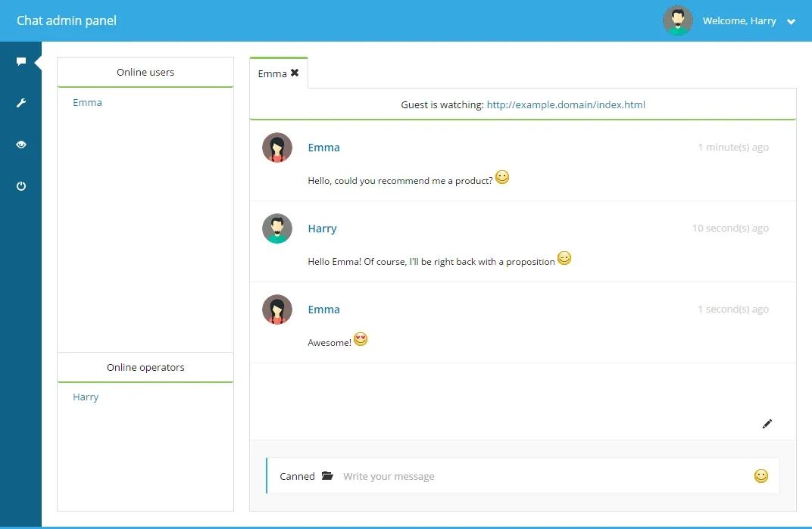
Task: Click the '1 second(s) ago' timestamp
Action: pos(733,310)
